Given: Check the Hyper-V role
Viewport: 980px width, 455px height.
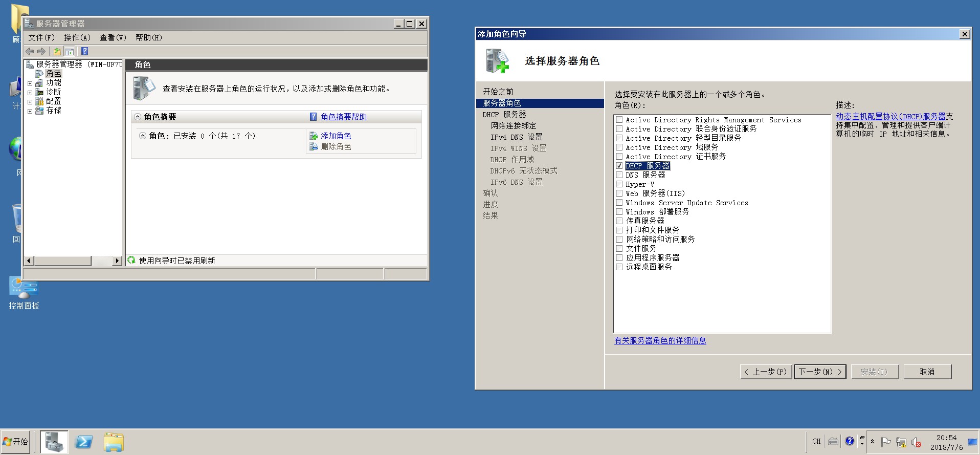Looking at the screenshot, I should click(x=619, y=184).
